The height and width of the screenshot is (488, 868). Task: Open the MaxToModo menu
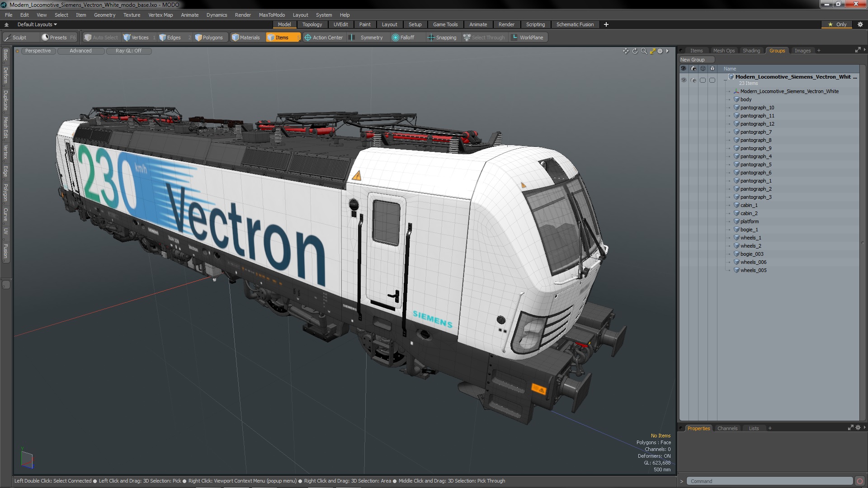point(272,15)
